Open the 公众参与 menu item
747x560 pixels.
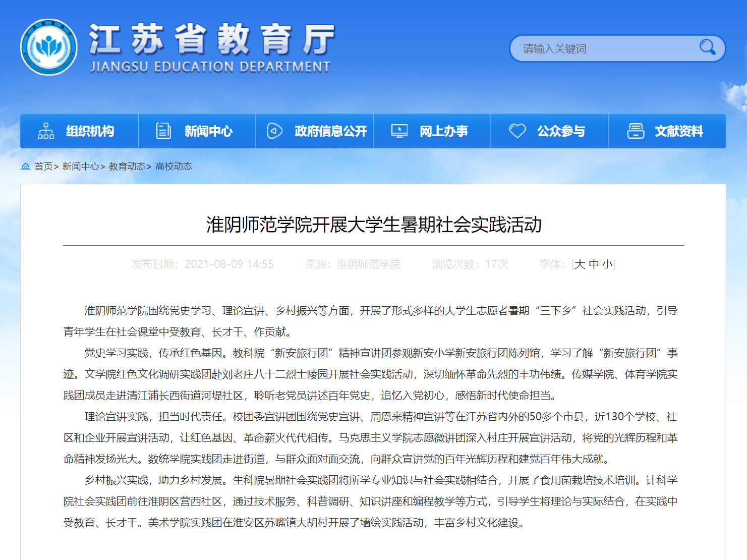click(x=550, y=131)
